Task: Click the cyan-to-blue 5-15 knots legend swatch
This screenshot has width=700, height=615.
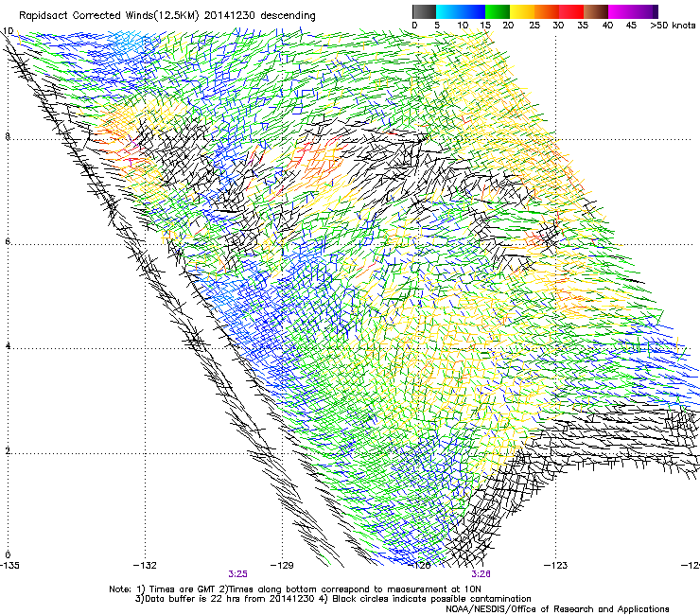Action: (461, 11)
